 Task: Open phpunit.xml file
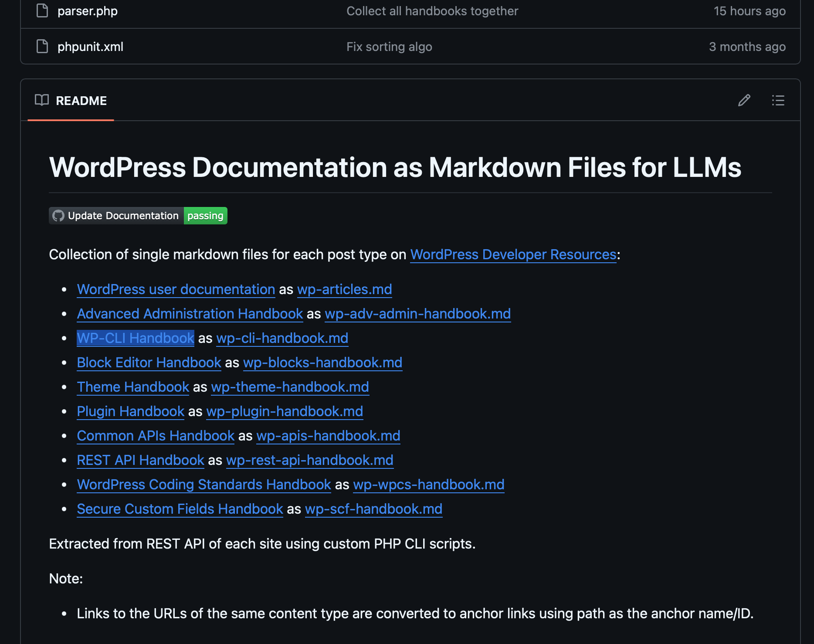[90, 47]
